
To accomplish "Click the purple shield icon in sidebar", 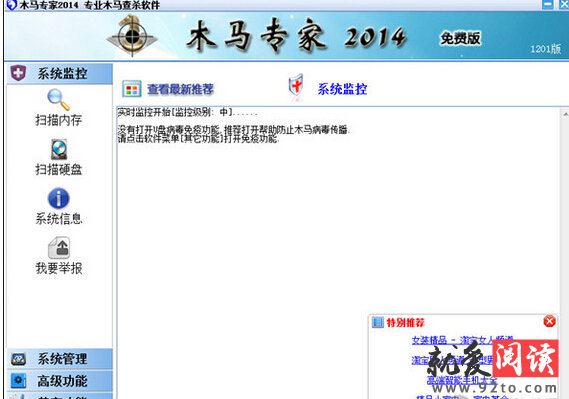I will coord(18,73).
